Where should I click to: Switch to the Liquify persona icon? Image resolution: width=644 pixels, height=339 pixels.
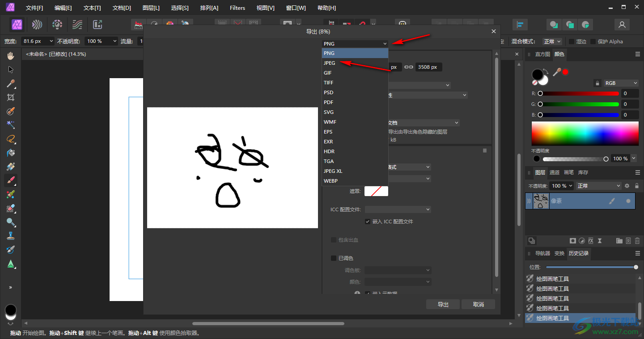pyautogui.click(x=37, y=25)
